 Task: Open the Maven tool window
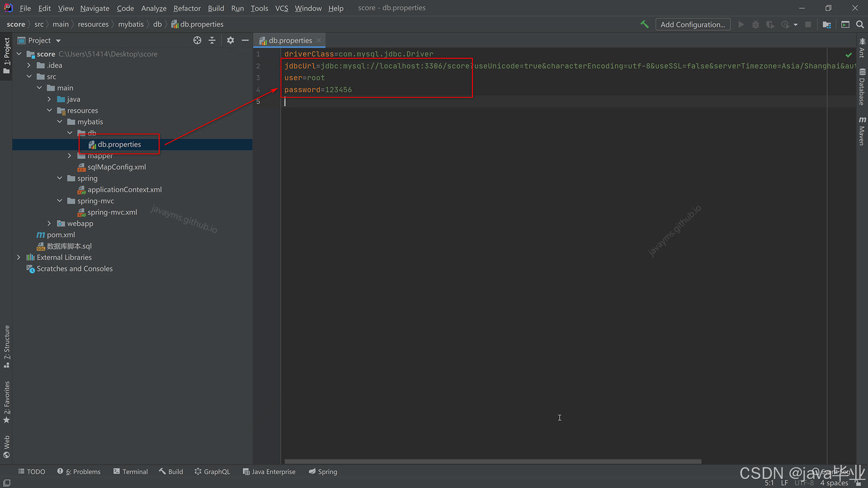click(x=862, y=132)
